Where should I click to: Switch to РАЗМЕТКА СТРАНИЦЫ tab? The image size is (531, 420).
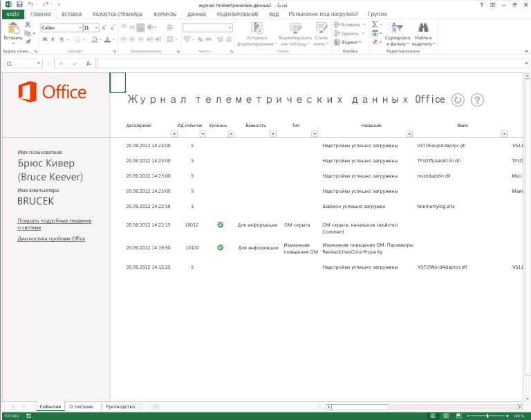pos(118,15)
